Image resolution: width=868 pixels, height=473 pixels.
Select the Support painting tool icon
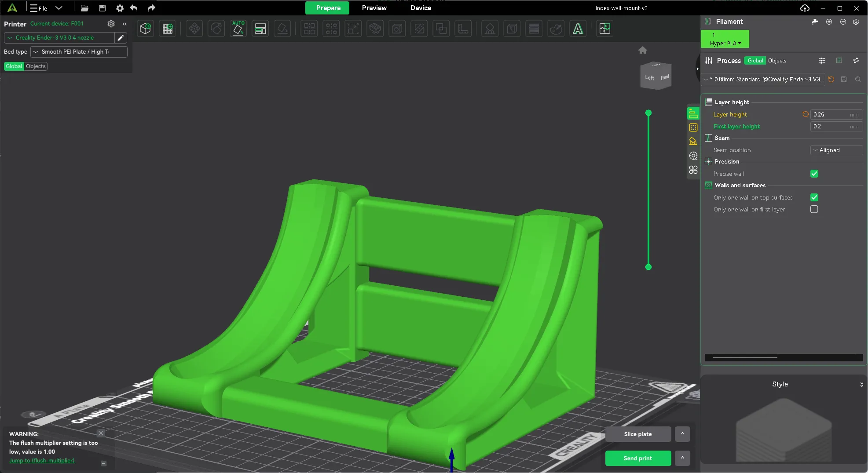[490, 29]
